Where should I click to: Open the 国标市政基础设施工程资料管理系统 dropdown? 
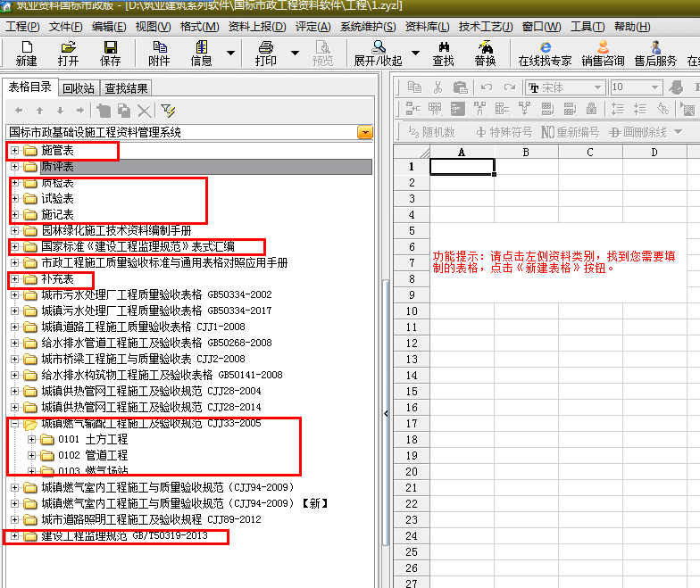365,132
